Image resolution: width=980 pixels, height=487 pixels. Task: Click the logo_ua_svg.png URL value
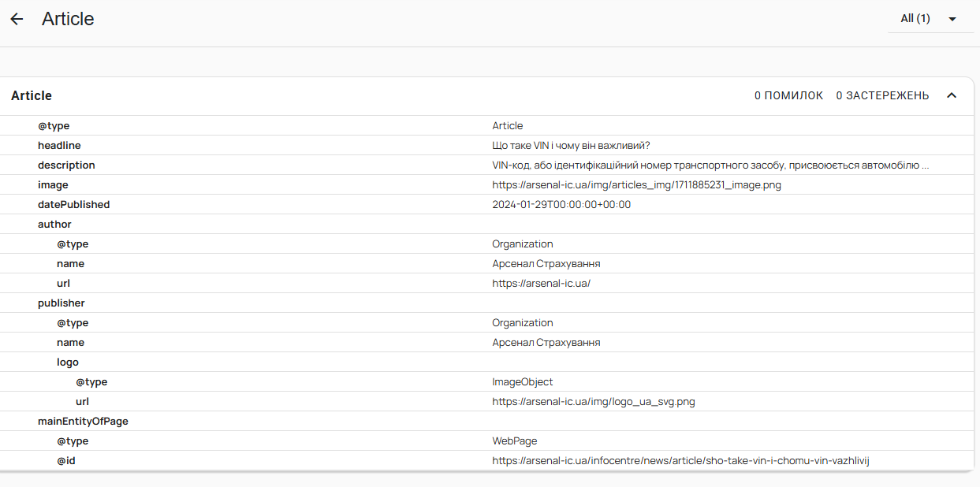(593, 402)
